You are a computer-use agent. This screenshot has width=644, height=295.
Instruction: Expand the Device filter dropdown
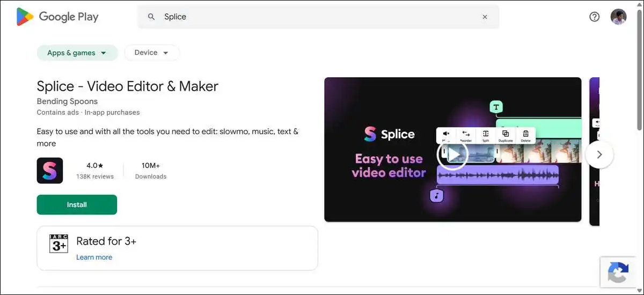[152, 53]
